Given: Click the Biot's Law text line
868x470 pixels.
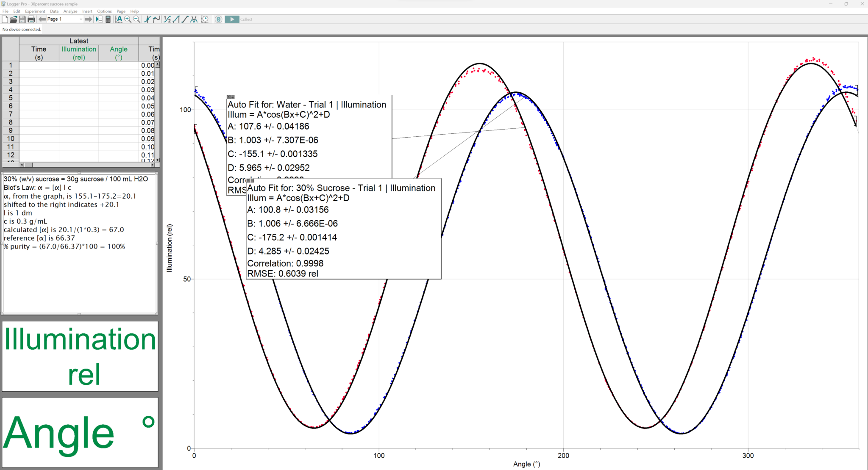Looking at the screenshot, I should click(37, 188).
